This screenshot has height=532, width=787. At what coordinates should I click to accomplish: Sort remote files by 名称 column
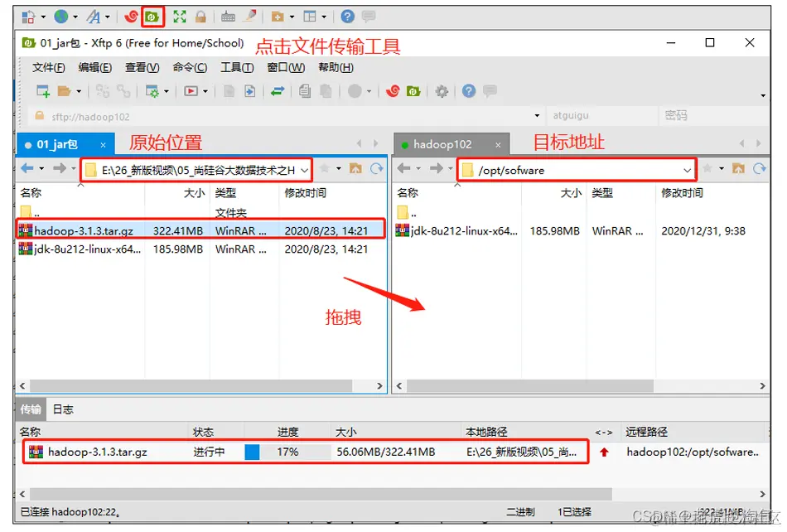408,193
